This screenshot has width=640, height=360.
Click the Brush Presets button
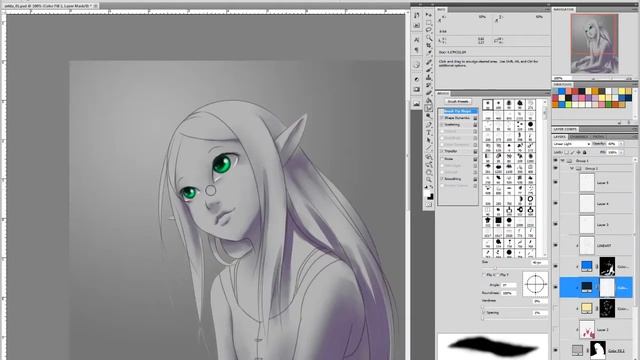(458, 101)
